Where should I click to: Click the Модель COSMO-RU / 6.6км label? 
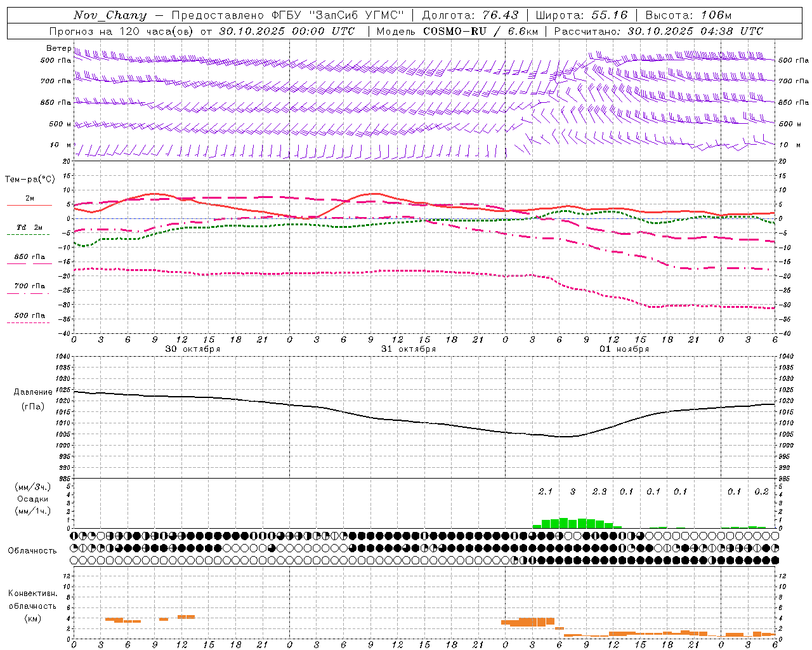457,31
